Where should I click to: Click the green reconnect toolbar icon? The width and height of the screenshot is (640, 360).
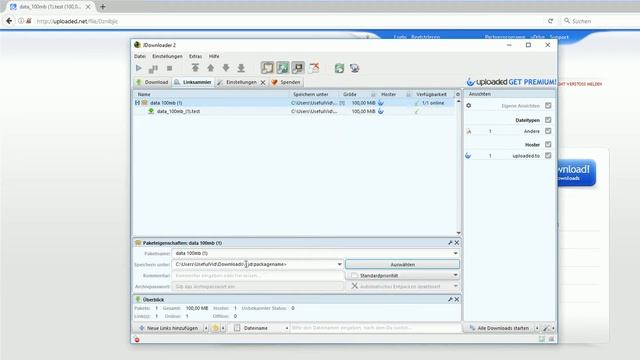(339, 68)
